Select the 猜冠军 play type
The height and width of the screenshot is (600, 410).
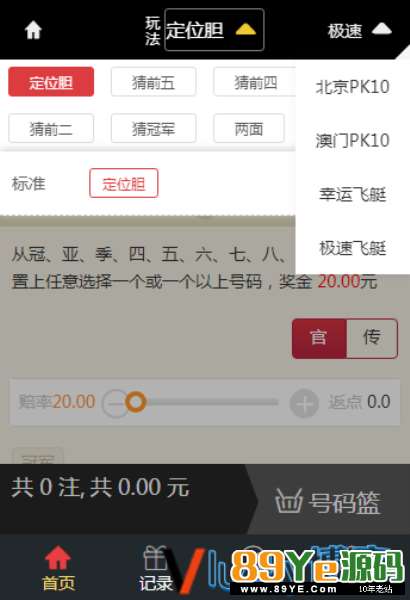pos(154,129)
